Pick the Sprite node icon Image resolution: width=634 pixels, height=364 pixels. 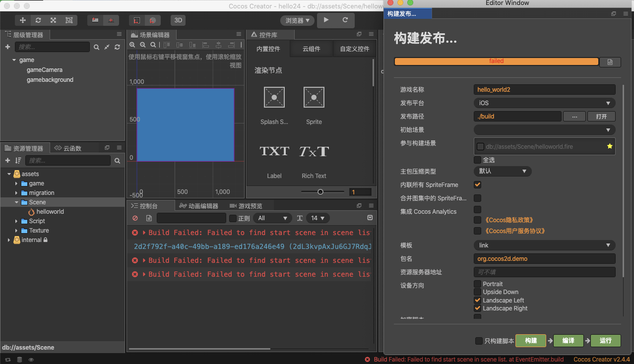point(314,97)
